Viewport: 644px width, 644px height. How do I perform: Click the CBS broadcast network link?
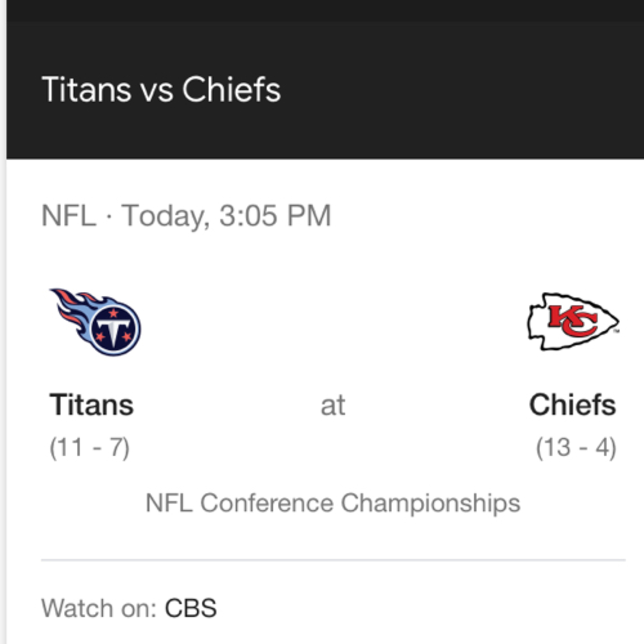[191, 608]
